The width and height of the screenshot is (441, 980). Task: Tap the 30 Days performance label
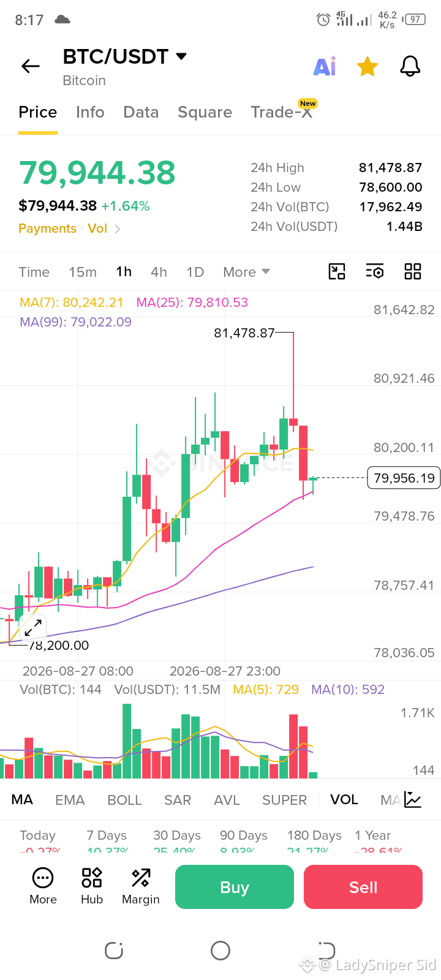tap(177, 835)
